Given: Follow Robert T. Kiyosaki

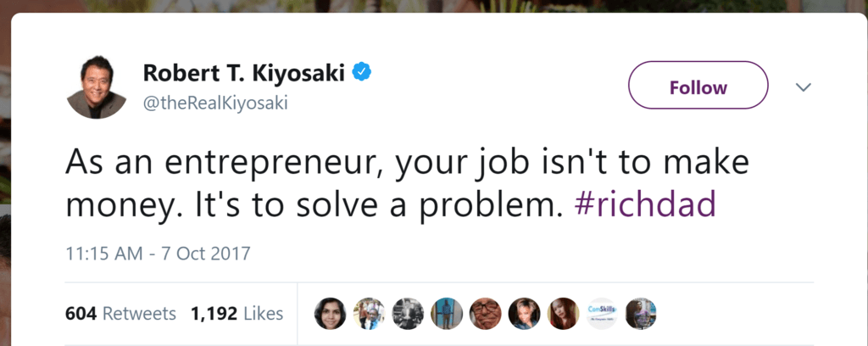Looking at the screenshot, I should pyautogui.click(x=698, y=86).
